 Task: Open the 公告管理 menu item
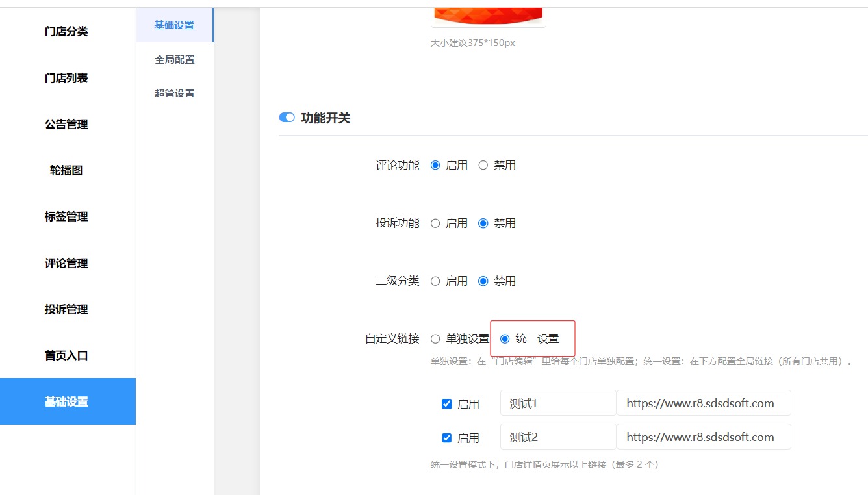tap(66, 124)
